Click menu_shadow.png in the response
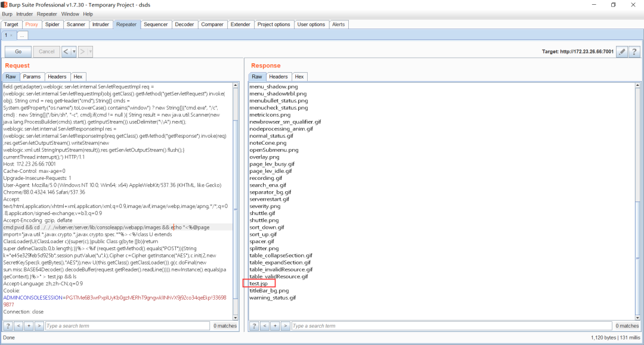Viewport: 644px width, 345px height. pyautogui.click(x=274, y=86)
